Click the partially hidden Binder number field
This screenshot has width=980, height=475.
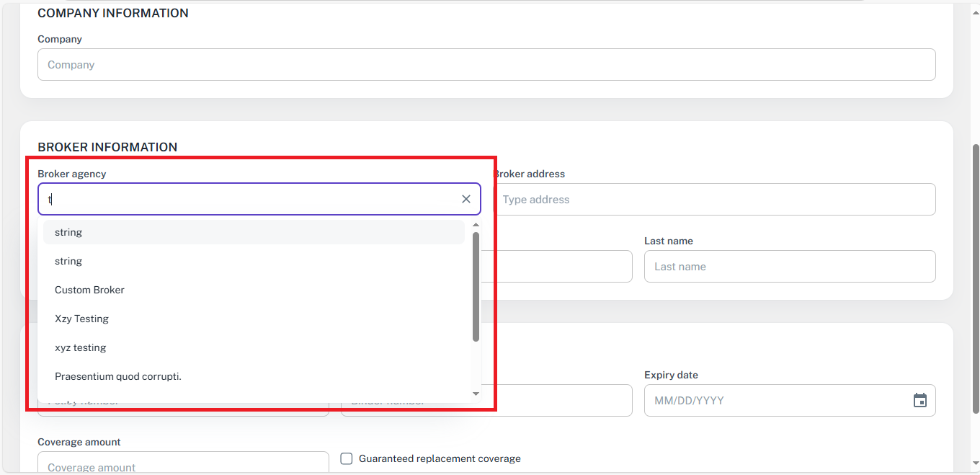coord(562,401)
